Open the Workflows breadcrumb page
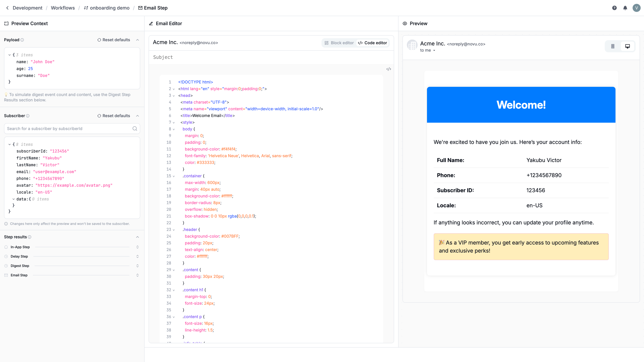This screenshot has height=362, width=644. pyautogui.click(x=63, y=8)
